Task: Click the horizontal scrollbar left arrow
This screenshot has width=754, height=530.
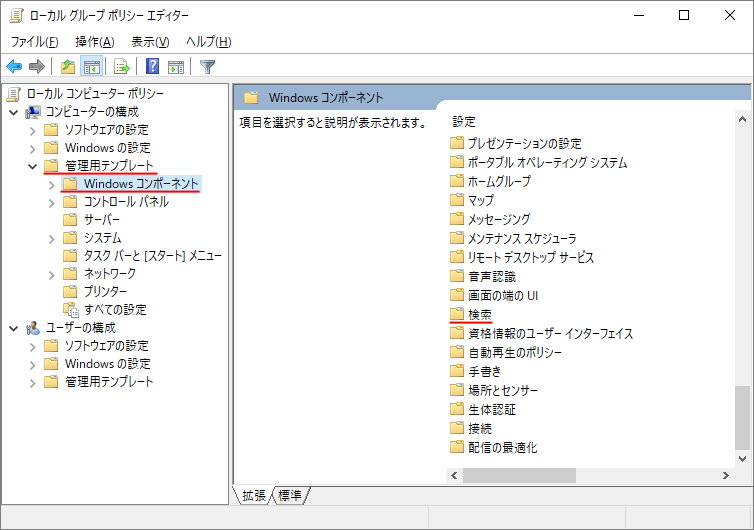Action: [454, 476]
